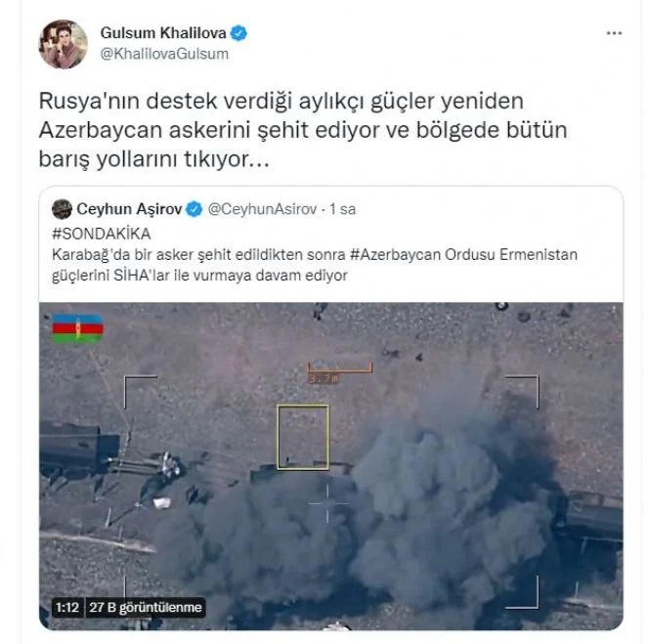
Task: Click the 27 B görüntülenme view count
Action: [x=146, y=607]
